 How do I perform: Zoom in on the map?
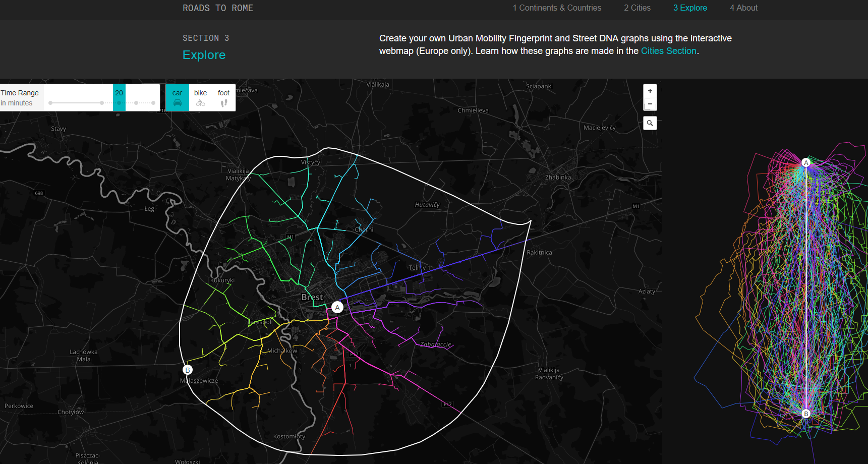[x=650, y=91]
